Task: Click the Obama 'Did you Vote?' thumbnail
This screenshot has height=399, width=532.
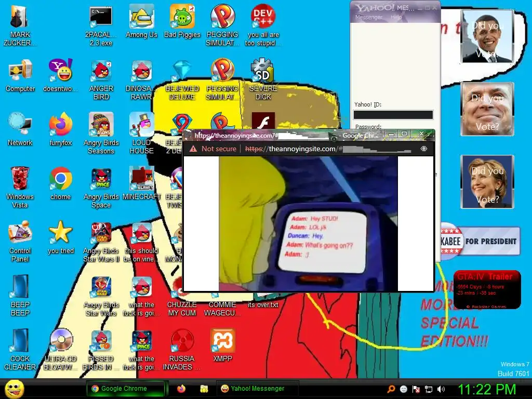Action: click(x=487, y=36)
